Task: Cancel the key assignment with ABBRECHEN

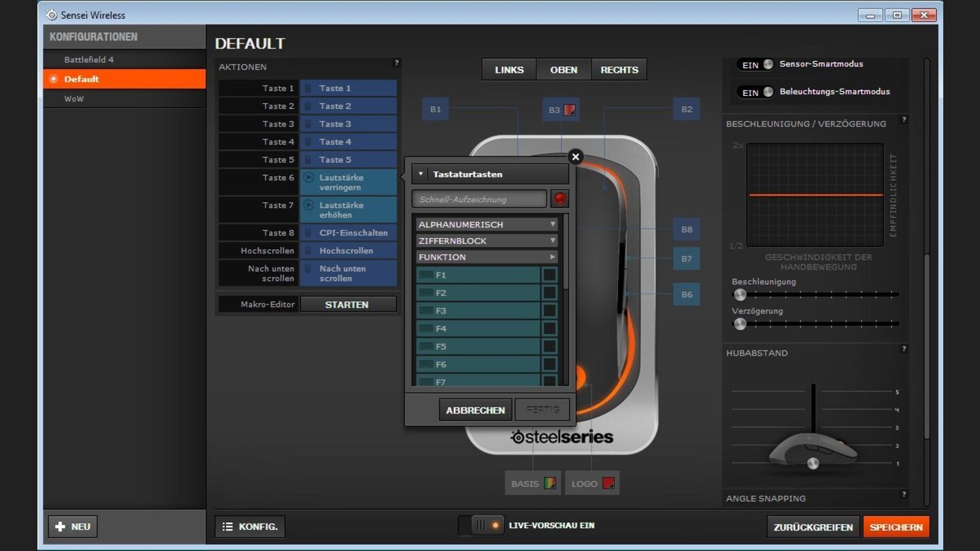Action: (x=475, y=410)
